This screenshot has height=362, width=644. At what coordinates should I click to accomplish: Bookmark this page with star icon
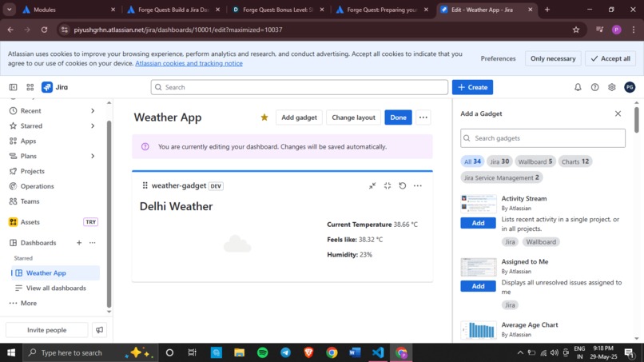pyautogui.click(x=576, y=30)
